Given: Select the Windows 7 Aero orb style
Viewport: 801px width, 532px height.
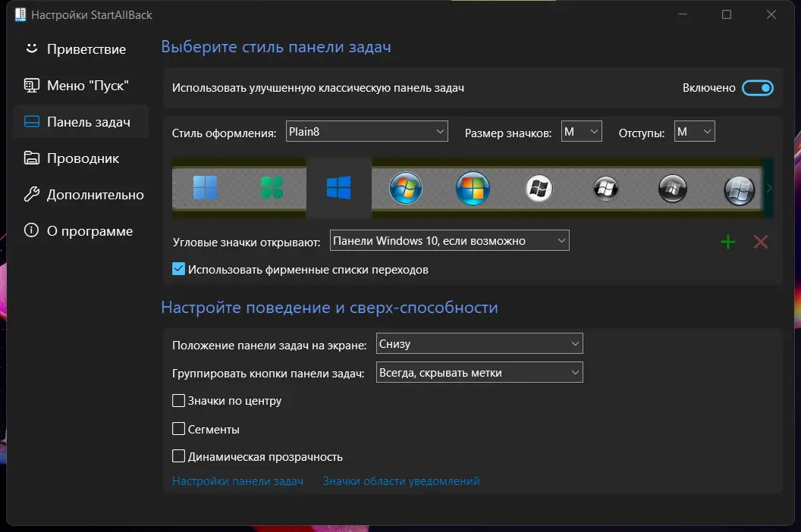Looking at the screenshot, I should click(x=405, y=187).
